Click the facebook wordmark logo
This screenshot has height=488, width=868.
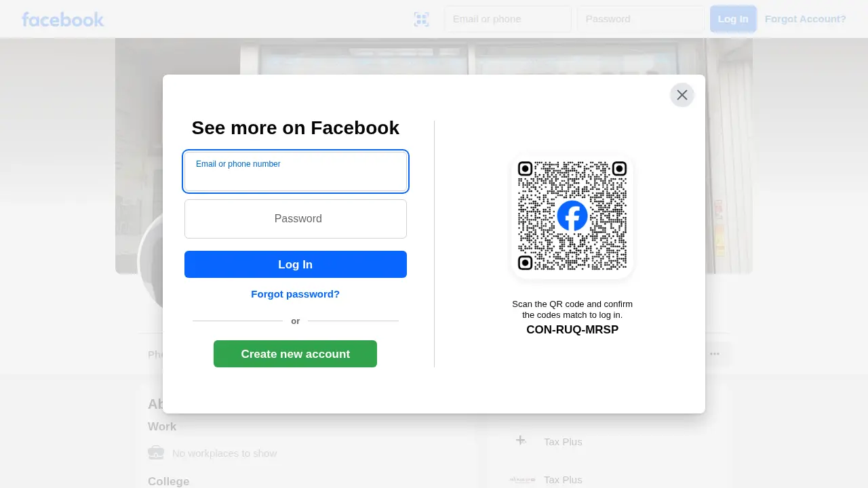coord(62,19)
